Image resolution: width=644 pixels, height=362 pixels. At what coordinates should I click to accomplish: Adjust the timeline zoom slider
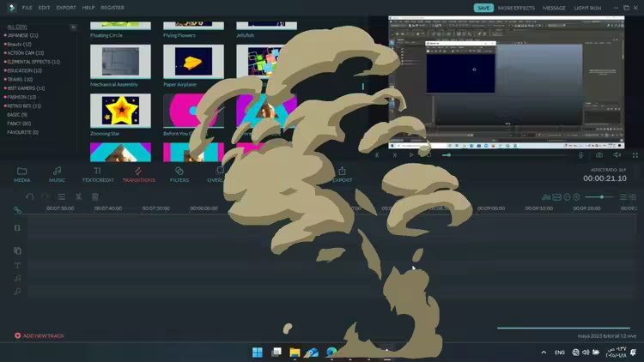pos(601,196)
